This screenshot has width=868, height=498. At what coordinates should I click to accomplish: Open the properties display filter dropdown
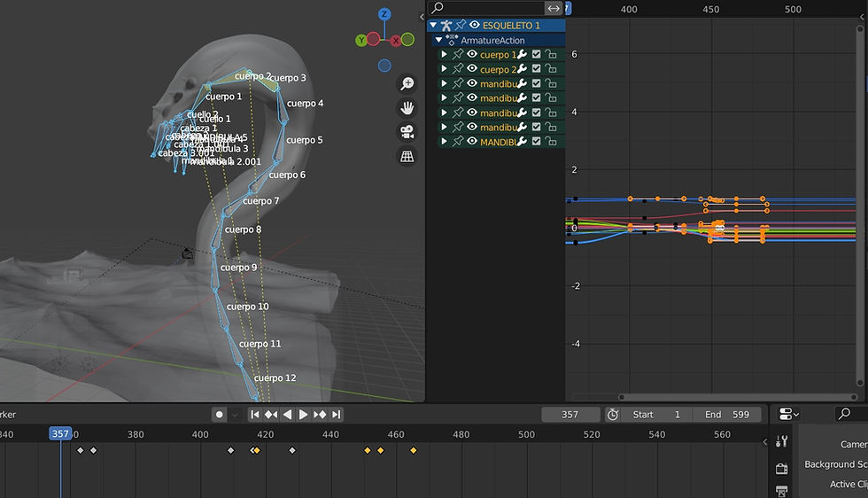tap(789, 415)
